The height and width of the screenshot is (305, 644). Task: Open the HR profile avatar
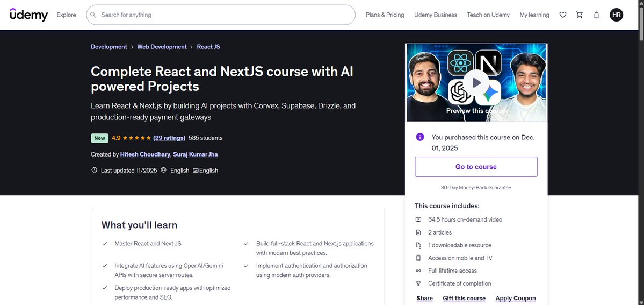(x=616, y=15)
